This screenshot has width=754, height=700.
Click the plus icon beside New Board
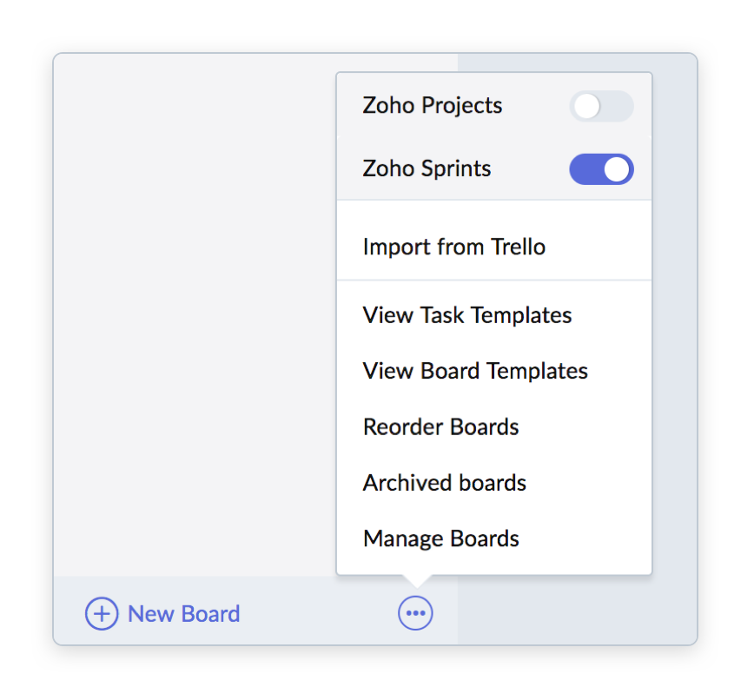coord(102,614)
